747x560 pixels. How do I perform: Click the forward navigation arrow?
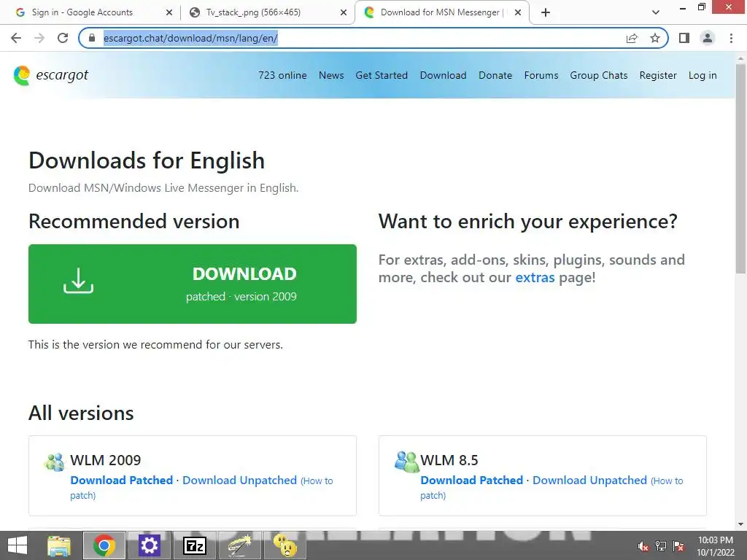(x=39, y=38)
